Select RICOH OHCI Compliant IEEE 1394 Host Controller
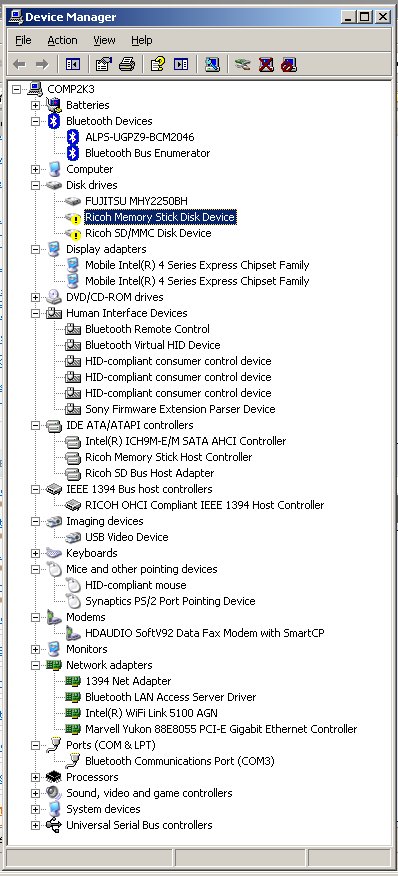 tap(204, 506)
